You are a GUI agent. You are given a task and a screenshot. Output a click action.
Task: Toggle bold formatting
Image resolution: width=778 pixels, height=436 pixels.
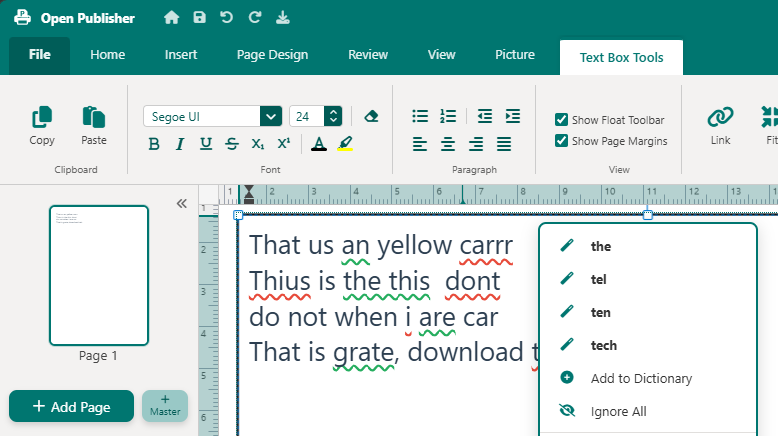[x=154, y=144]
